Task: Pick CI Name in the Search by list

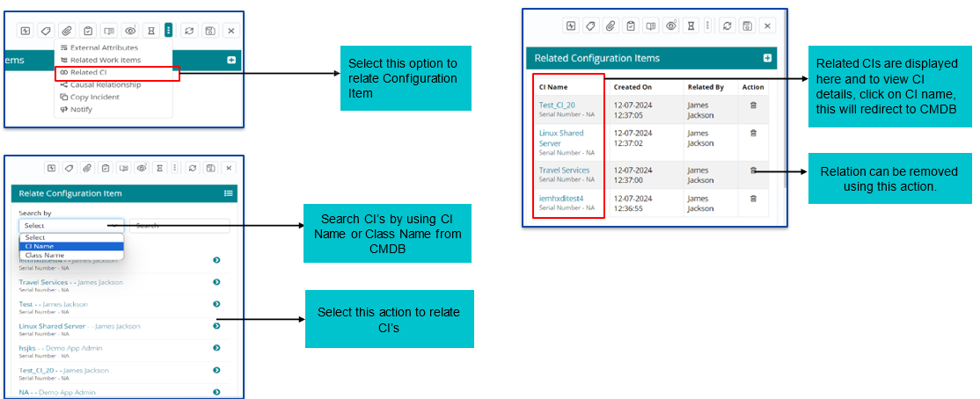Action: (x=72, y=246)
